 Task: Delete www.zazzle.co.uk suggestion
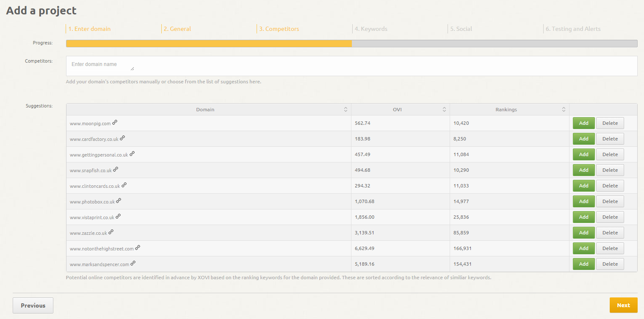pyautogui.click(x=610, y=233)
